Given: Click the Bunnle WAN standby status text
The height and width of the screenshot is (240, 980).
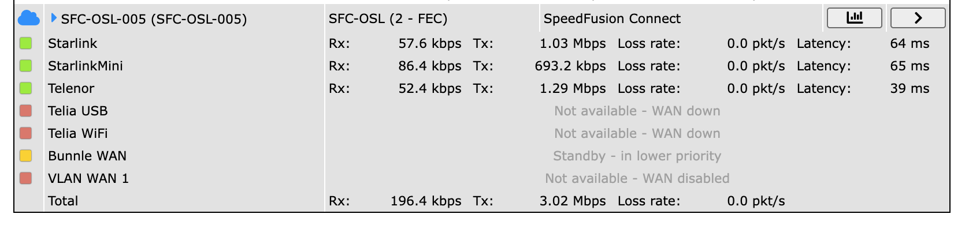Looking at the screenshot, I should click(637, 156).
